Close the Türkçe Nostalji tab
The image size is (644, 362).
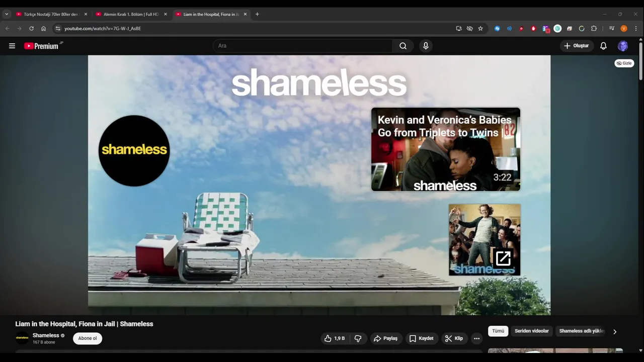(86, 14)
